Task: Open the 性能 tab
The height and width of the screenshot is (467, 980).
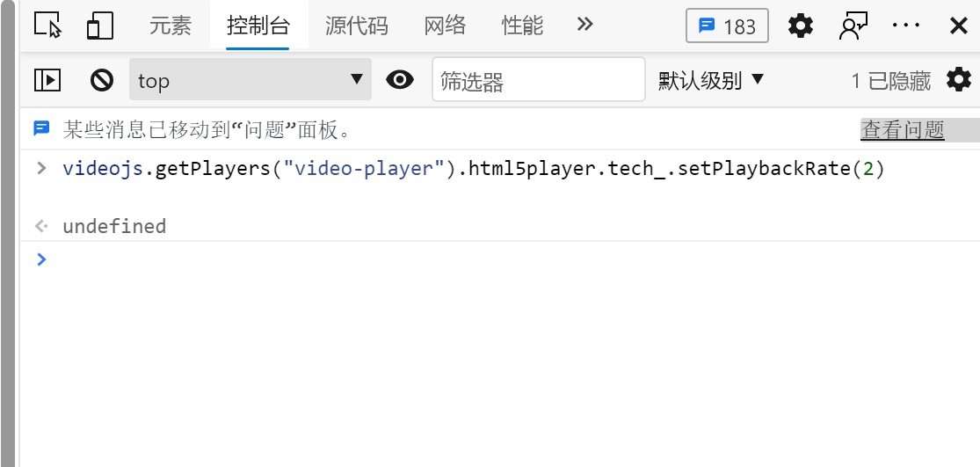Action: (x=522, y=26)
